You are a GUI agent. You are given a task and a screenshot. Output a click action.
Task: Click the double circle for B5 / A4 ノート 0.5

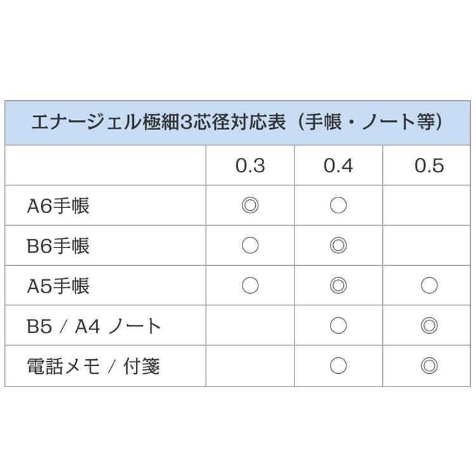(429, 326)
